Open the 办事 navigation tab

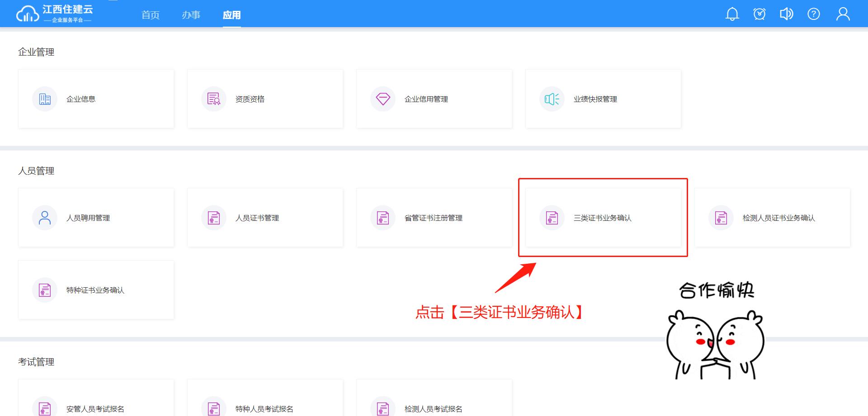coord(191,15)
